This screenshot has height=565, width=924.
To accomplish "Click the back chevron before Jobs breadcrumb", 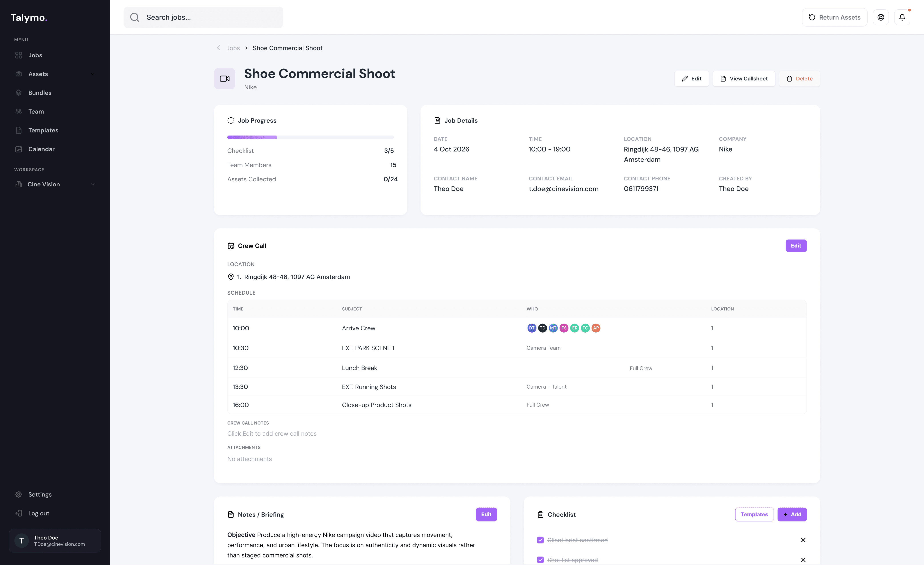I will tap(219, 48).
